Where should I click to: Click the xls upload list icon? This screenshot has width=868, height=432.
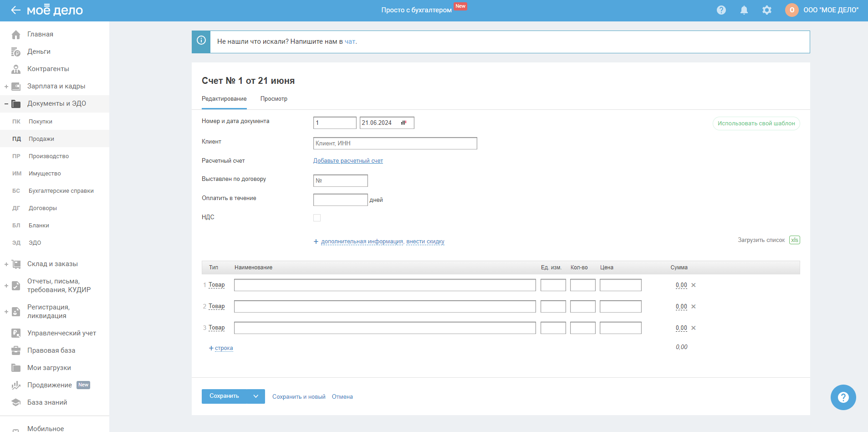794,240
